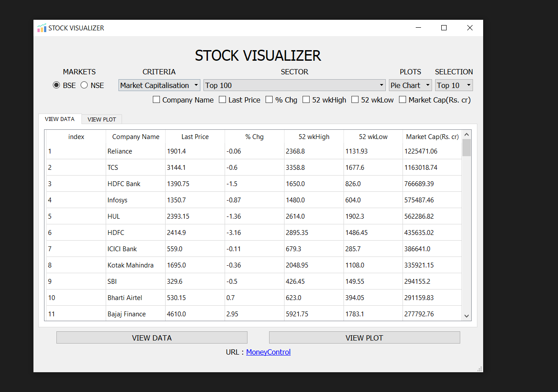Click the 52 wkHigh column header
Screen dimensions: 558x392
314,137
